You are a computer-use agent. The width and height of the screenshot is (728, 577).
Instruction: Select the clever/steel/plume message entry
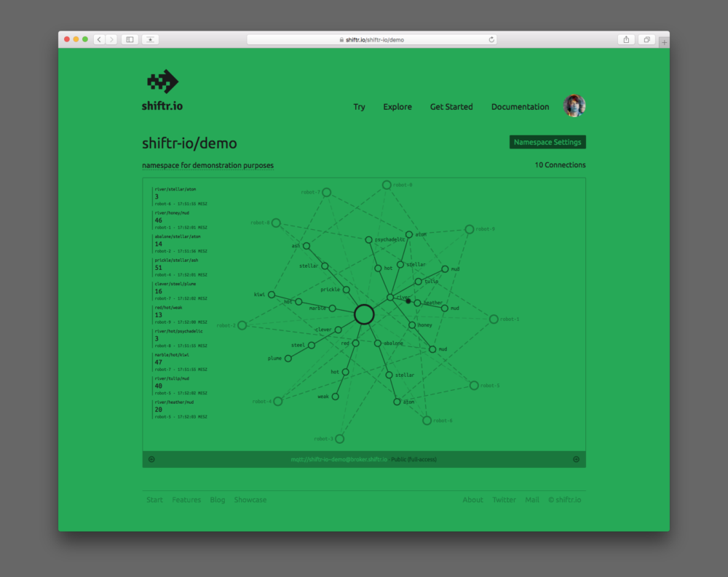pyautogui.click(x=181, y=291)
